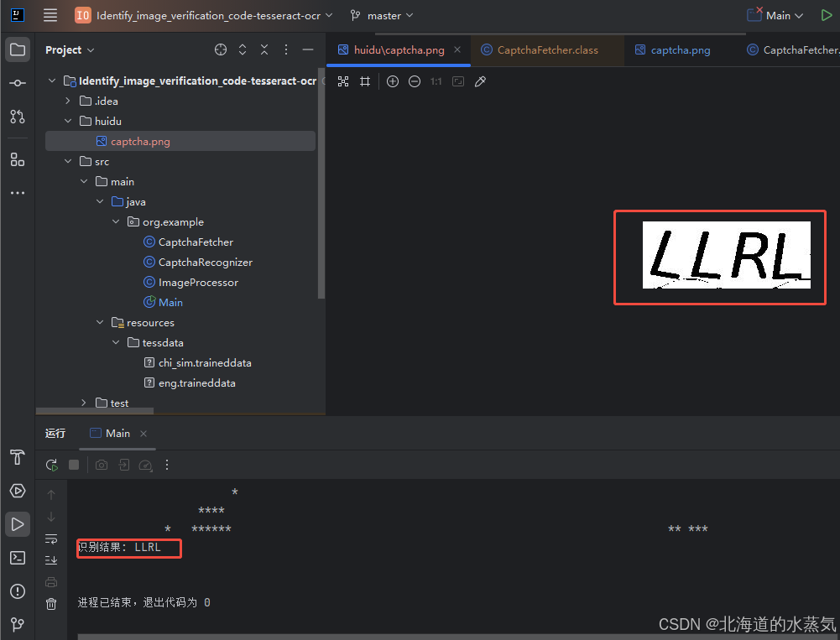Stop the running process
The width and height of the screenshot is (840, 640).
(x=73, y=464)
